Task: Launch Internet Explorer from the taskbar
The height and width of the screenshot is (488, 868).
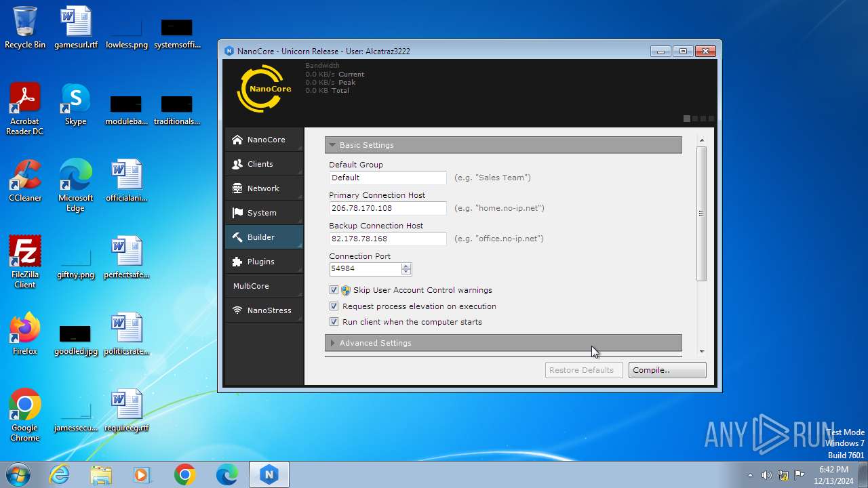Action: [60, 474]
